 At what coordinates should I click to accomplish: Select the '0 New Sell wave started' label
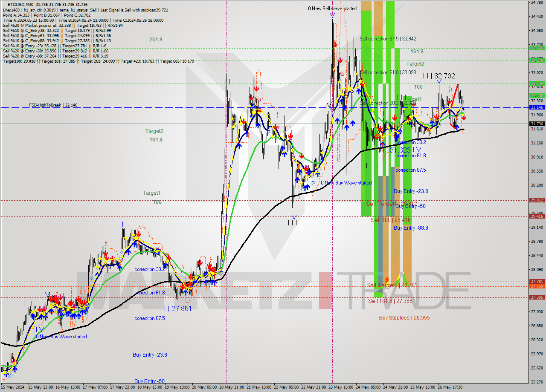pos(333,9)
